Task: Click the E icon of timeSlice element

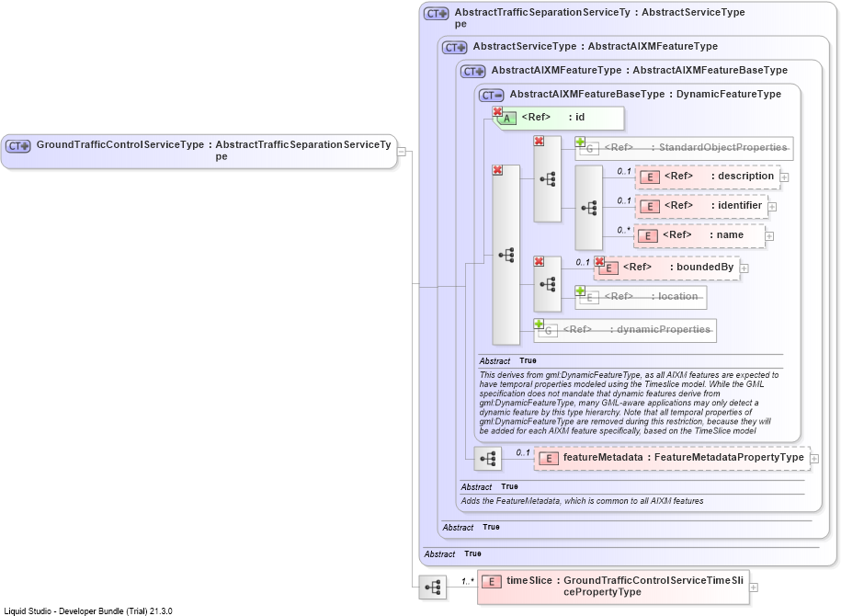Action: click(x=492, y=582)
